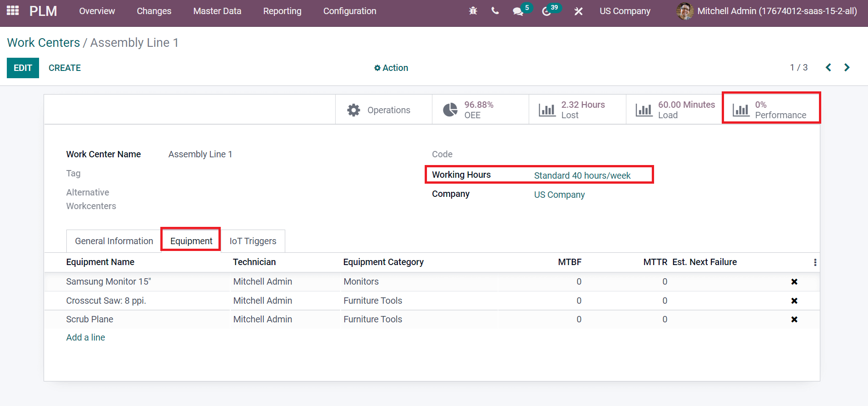Click Assembly Line 1 name value
868x406 pixels.
(x=200, y=154)
